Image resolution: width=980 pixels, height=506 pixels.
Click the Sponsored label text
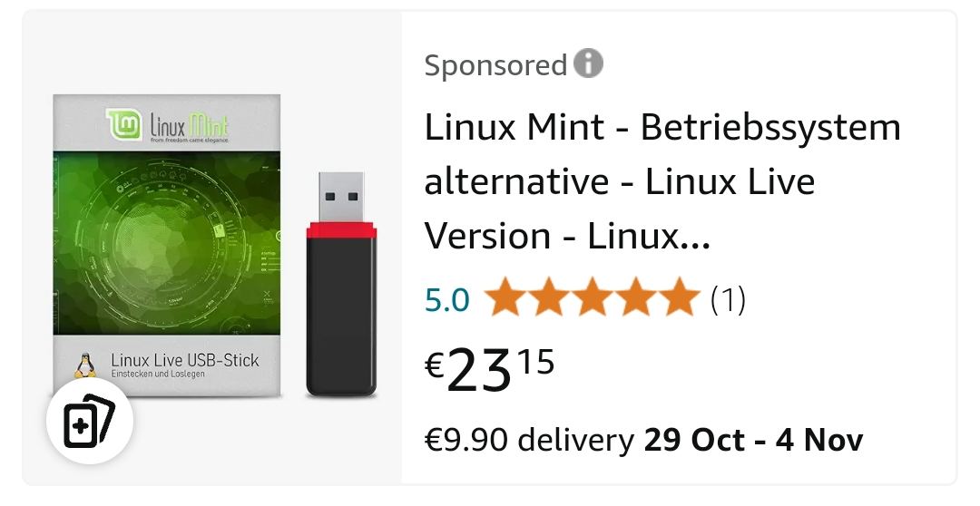[495, 65]
